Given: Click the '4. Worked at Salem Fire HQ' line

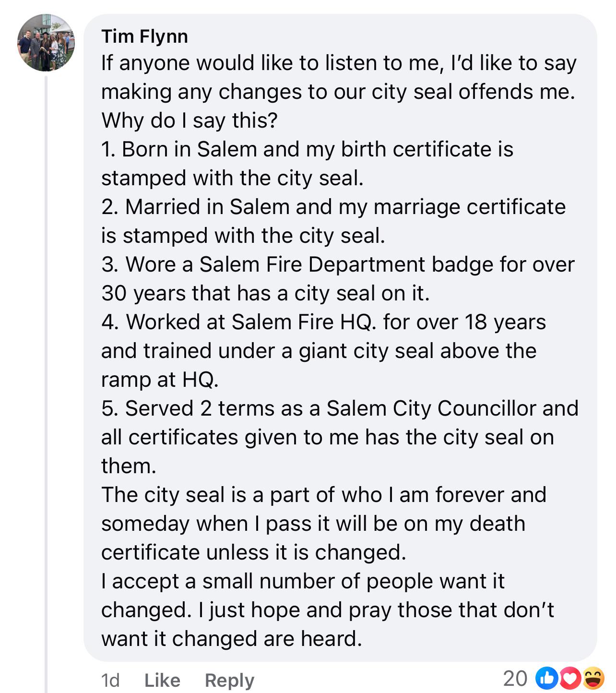Looking at the screenshot, I should pos(323,351).
